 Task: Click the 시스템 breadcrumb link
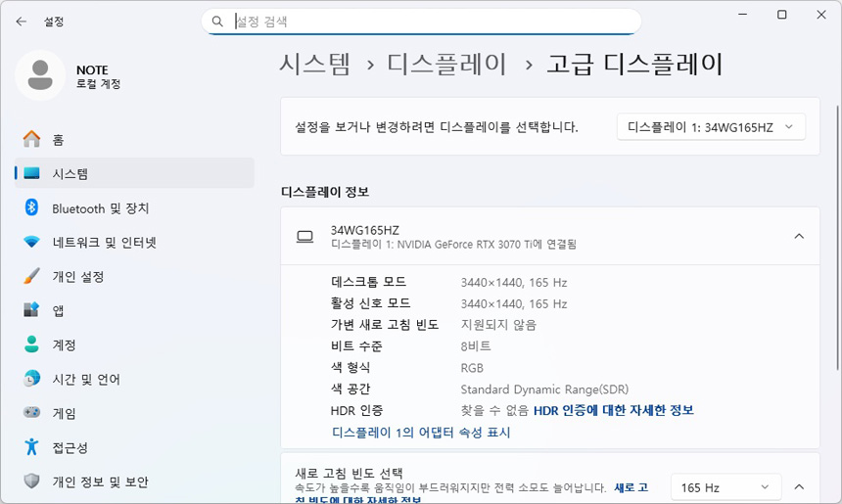coord(314,65)
